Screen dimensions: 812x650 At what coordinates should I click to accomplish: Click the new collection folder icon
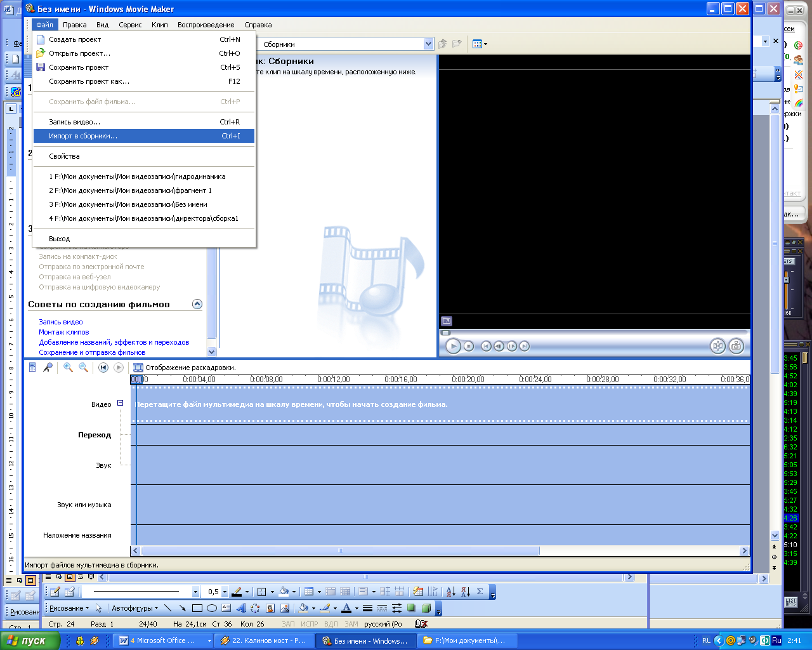[x=457, y=44]
